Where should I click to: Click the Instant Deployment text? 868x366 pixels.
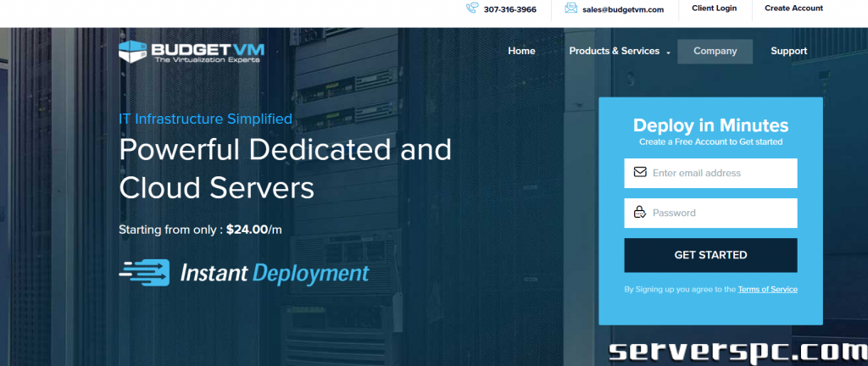tap(274, 274)
